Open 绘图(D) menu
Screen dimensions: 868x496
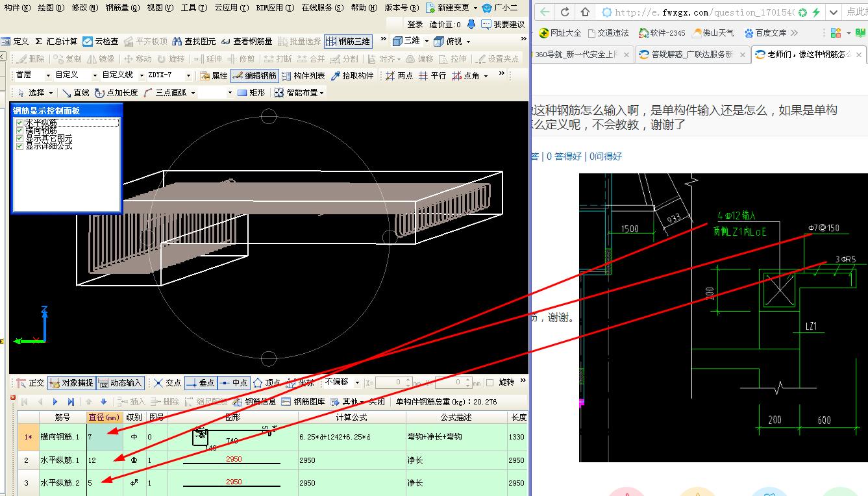coord(51,8)
